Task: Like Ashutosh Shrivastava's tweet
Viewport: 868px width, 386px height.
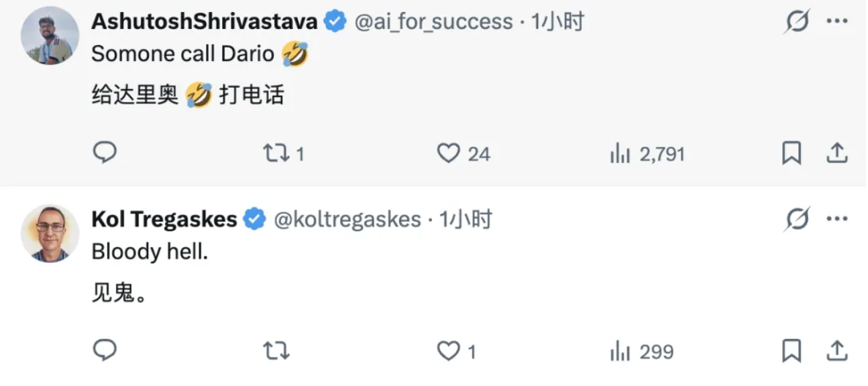Action: (x=447, y=154)
